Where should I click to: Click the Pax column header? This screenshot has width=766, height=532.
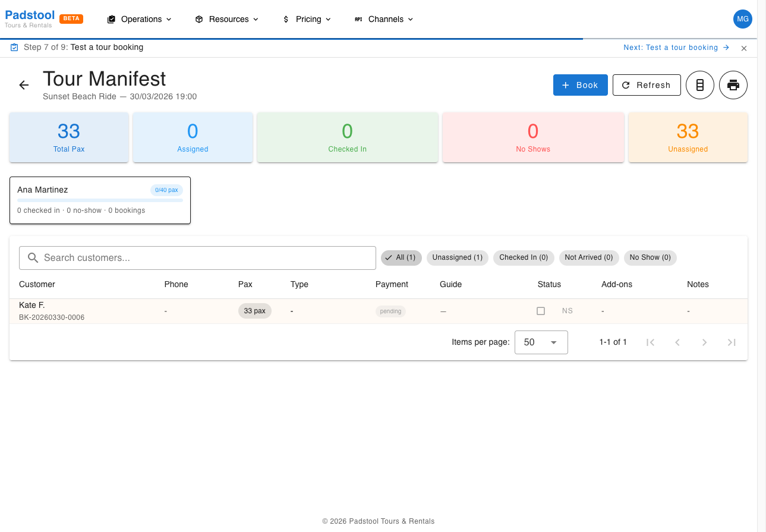[245, 284]
